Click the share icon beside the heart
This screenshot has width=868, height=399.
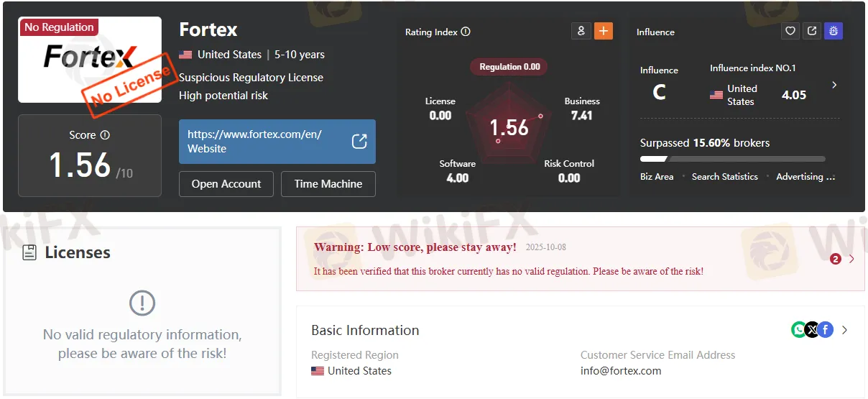(812, 31)
